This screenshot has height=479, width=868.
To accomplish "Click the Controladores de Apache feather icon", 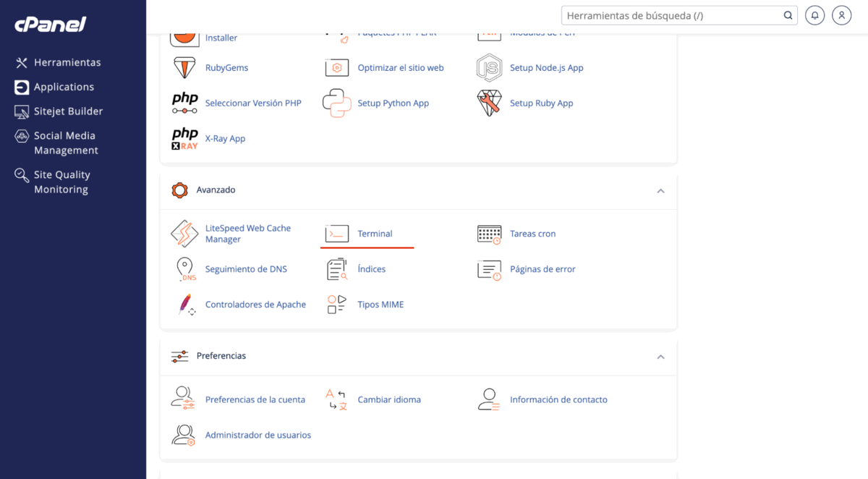I will point(186,305).
